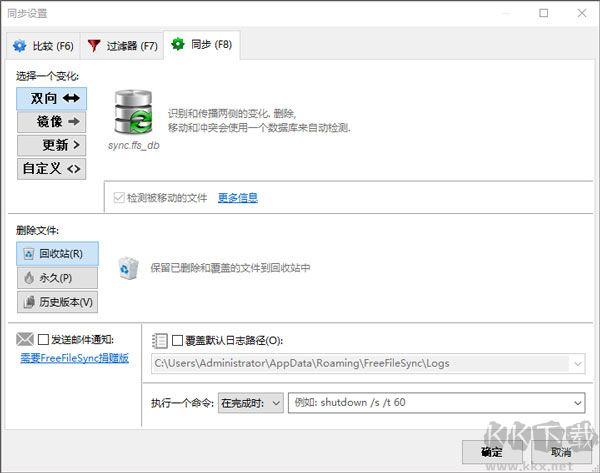Open the 更多信息 link

[x=238, y=198]
